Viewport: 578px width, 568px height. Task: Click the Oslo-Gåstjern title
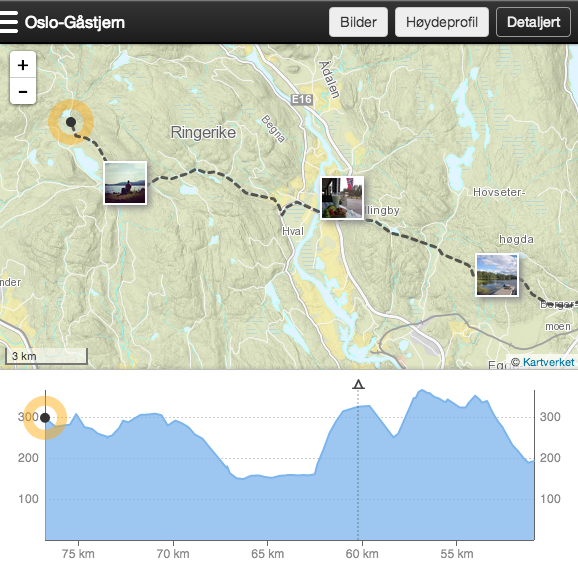75,22
